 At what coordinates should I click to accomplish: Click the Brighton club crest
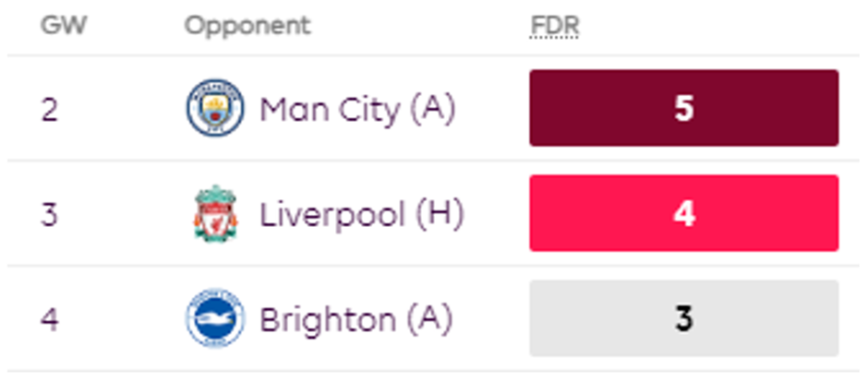(215, 319)
